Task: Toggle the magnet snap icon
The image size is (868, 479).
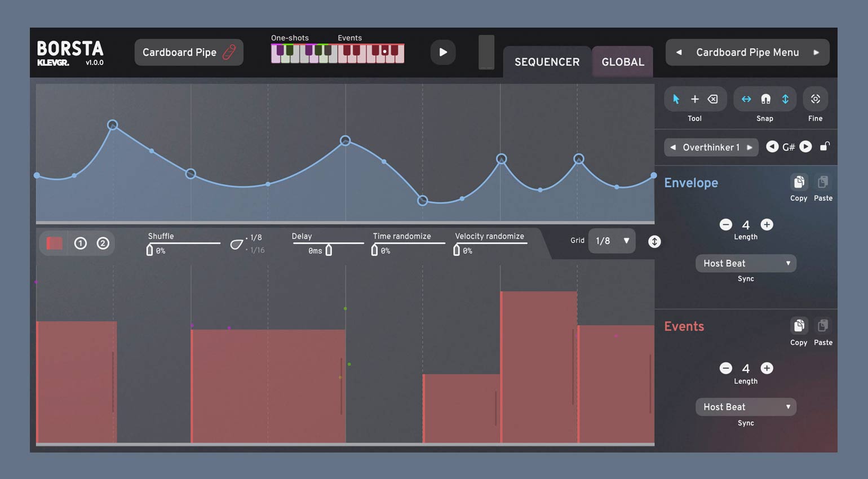Action: coord(765,99)
